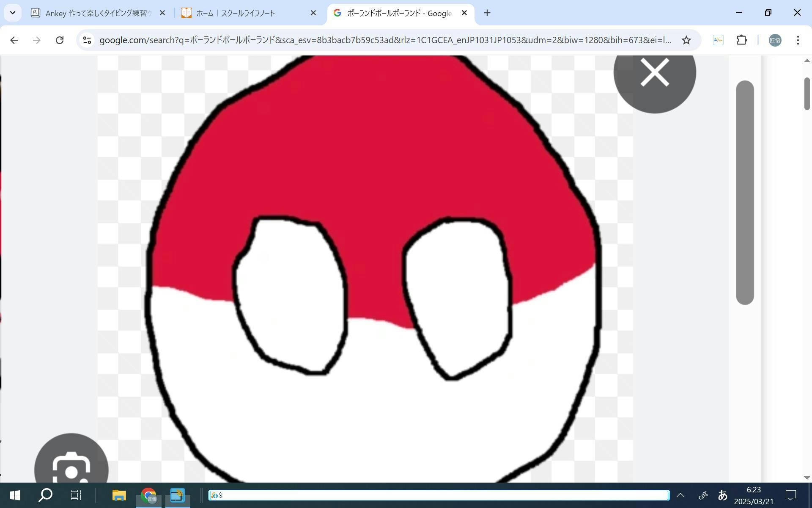
Task: Switch to the Ankey typing practice tab
Action: (x=97, y=13)
